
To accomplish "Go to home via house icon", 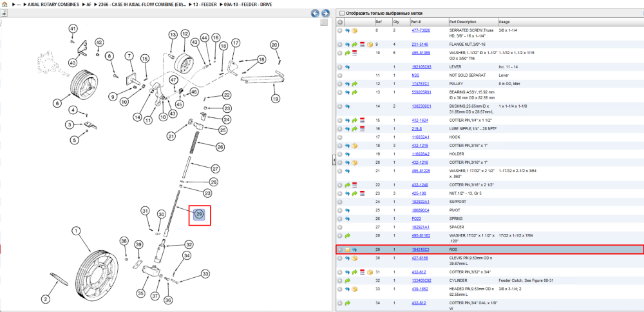I will point(5,4).
